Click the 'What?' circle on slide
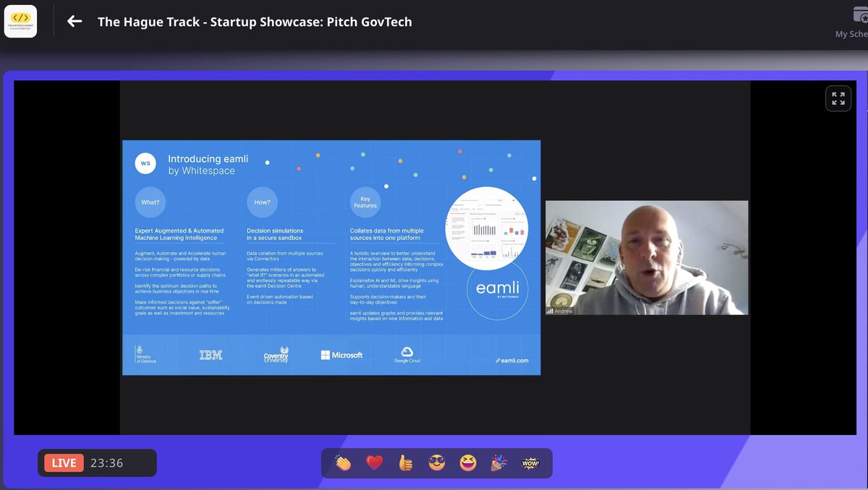 [x=150, y=202]
